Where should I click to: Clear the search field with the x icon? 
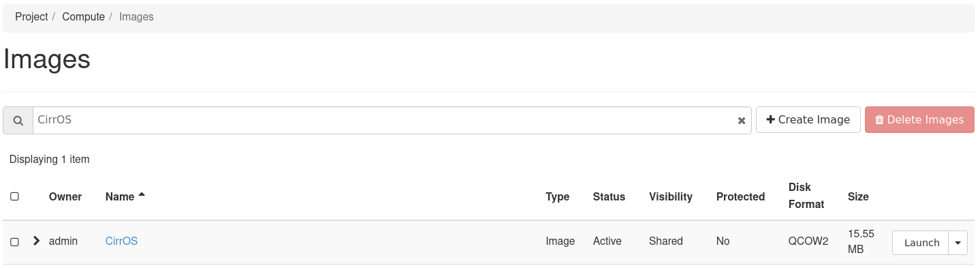[742, 121]
